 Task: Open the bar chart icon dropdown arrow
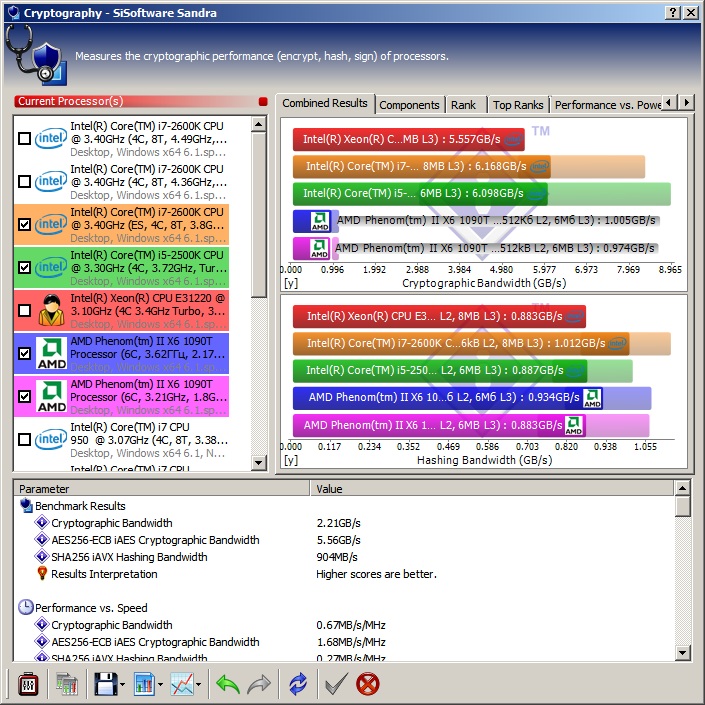pyautogui.click(x=160, y=685)
